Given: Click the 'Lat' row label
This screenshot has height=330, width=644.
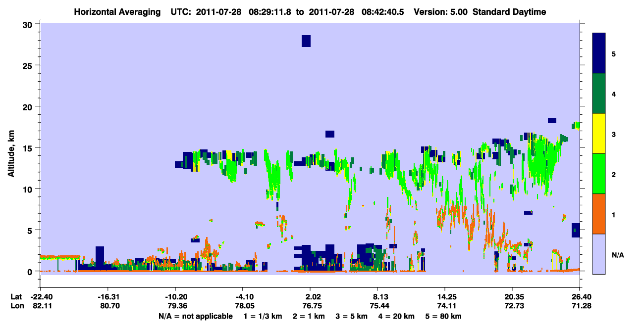Looking at the screenshot, I should [x=16, y=297].
